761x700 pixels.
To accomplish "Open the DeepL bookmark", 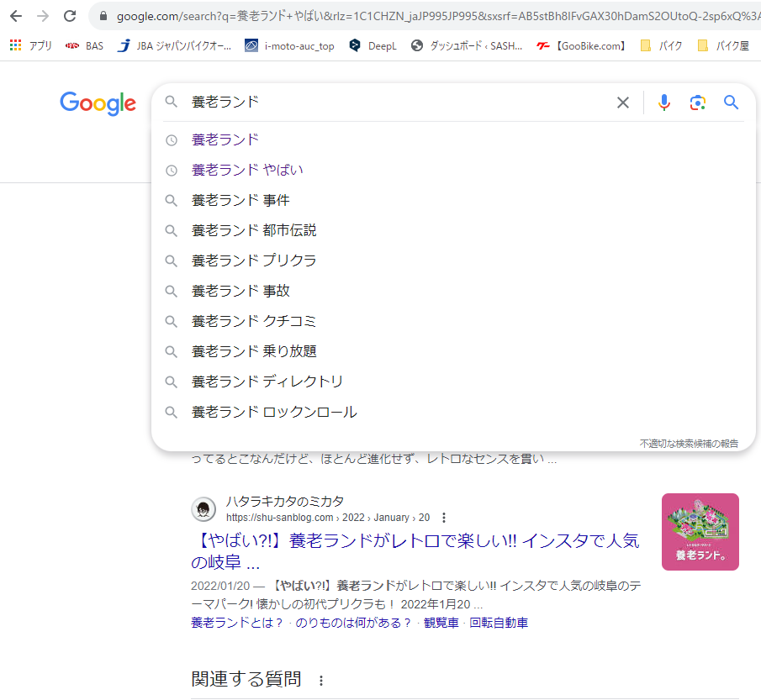I will coord(373,45).
